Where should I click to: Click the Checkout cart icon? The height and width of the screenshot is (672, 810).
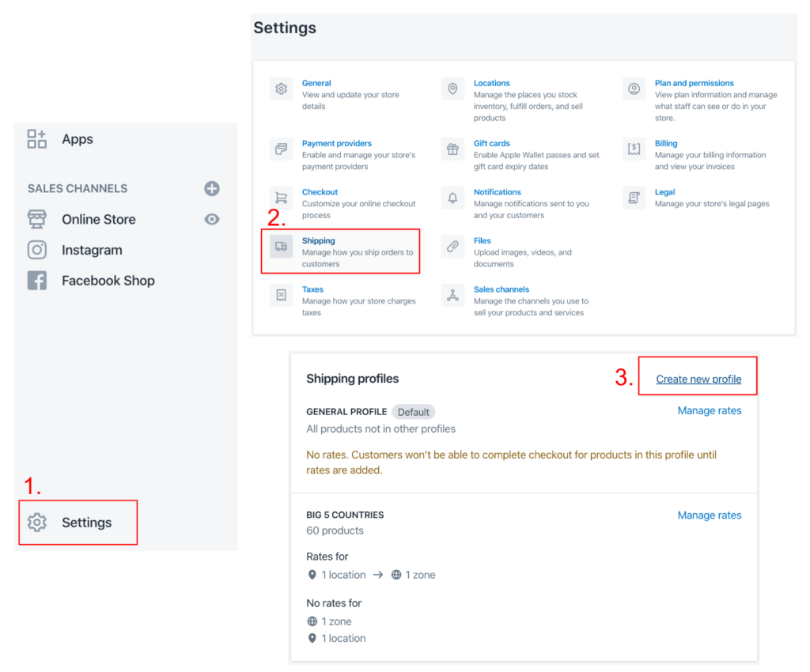tap(281, 198)
